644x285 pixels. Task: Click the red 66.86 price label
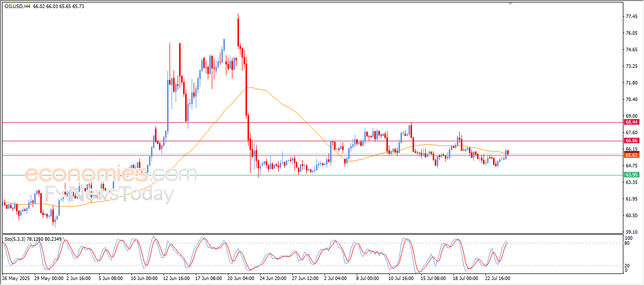[x=631, y=141]
